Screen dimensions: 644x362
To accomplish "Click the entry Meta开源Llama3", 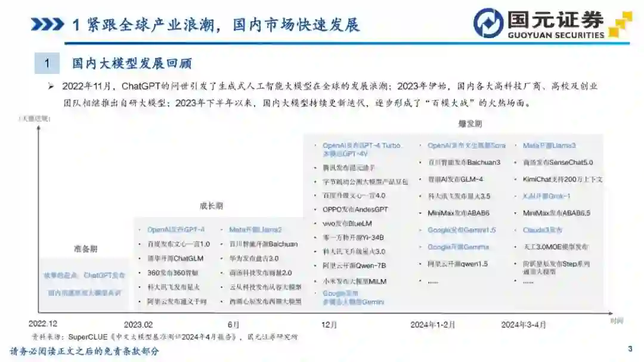I will [549, 146].
